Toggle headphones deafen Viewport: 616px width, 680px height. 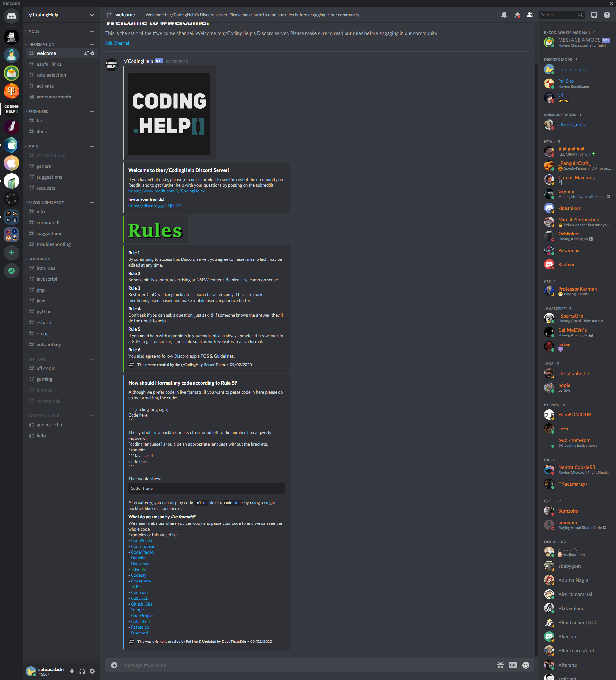pos(82,671)
